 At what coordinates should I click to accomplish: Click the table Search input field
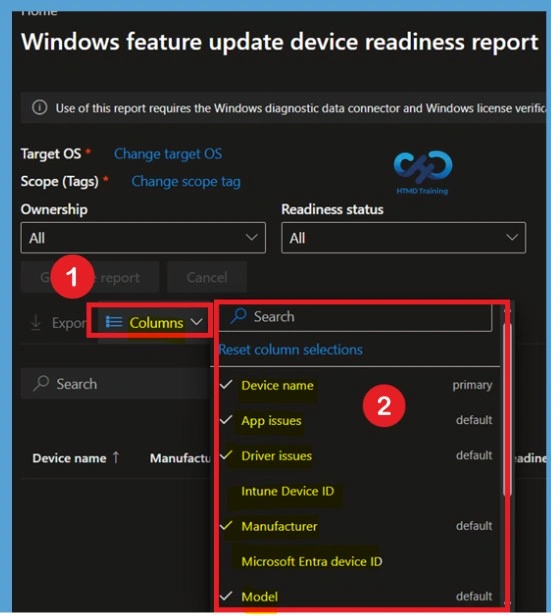[115, 383]
